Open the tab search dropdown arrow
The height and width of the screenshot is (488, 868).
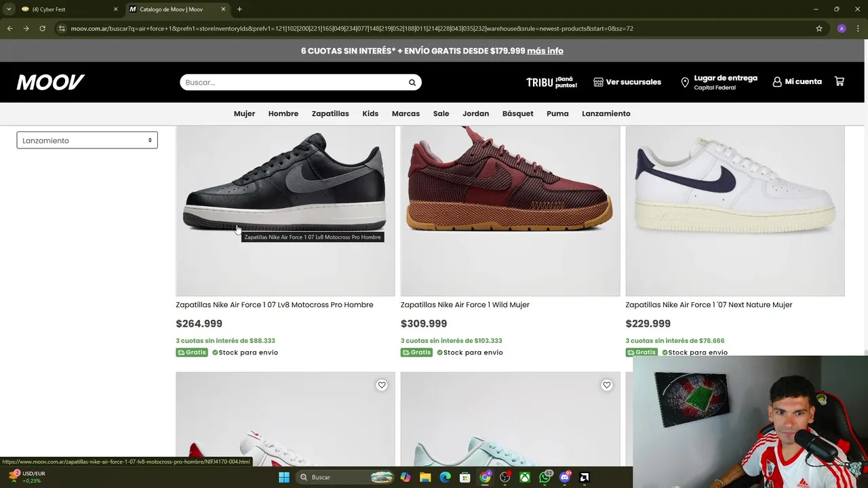[x=8, y=9]
